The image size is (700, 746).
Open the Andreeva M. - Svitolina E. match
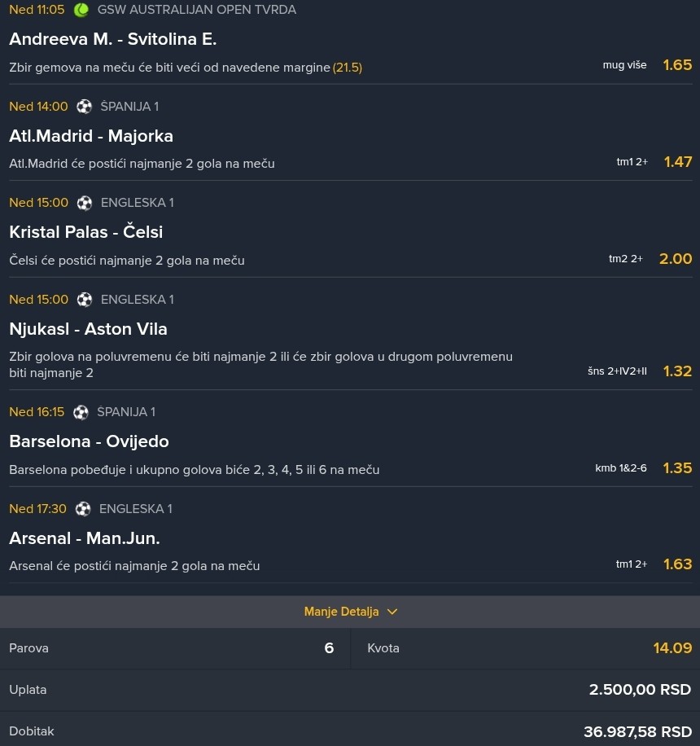click(x=112, y=39)
